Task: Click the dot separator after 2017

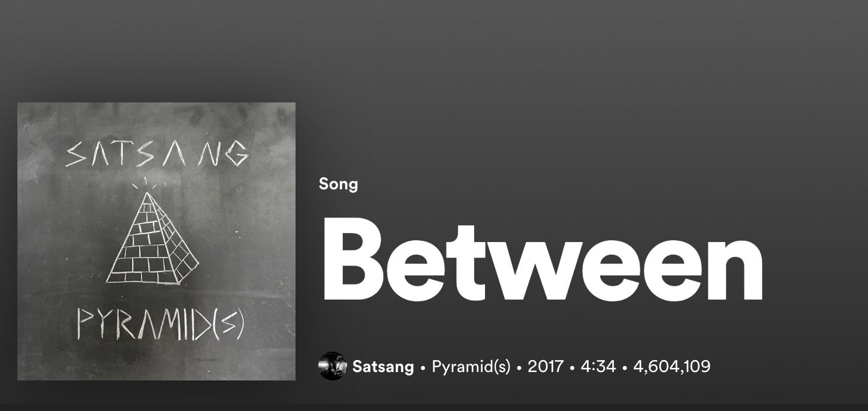Action: (x=572, y=367)
